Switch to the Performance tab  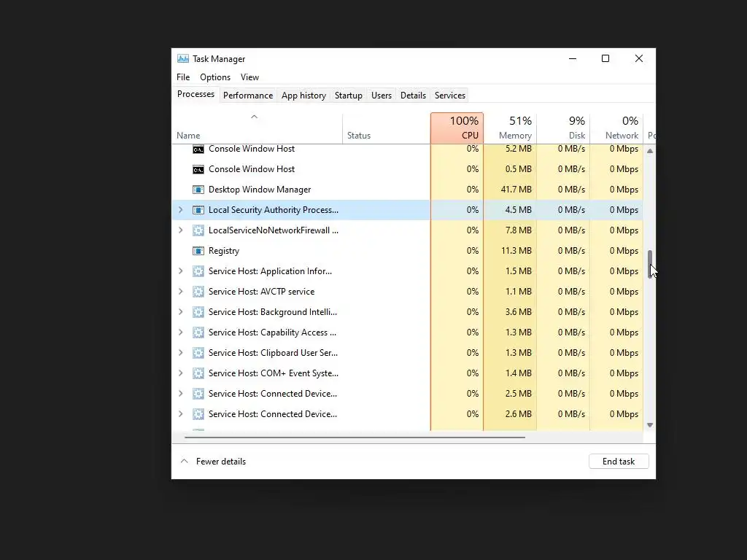pos(248,96)
